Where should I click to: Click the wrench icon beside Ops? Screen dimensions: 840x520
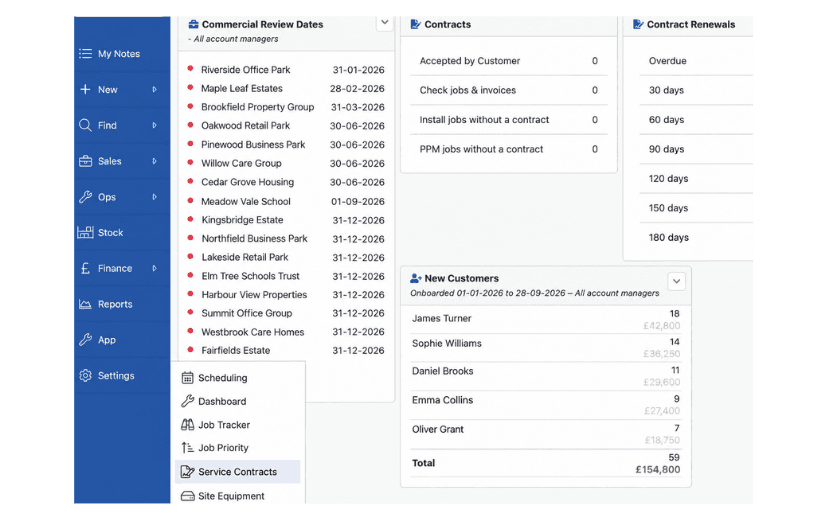85,197
